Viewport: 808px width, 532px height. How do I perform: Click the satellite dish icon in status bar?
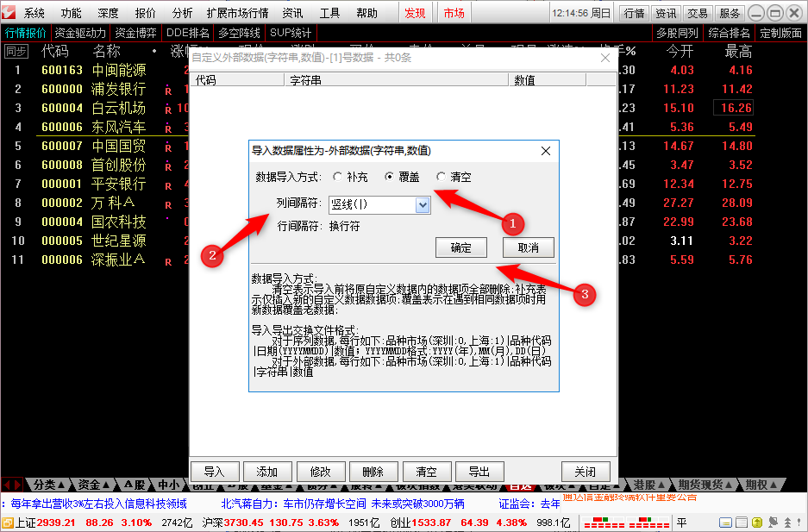click(x=773, y=523)
